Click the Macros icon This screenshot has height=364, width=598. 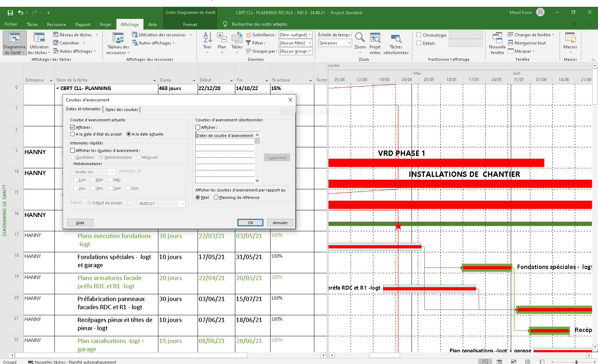tap(570, 38)
